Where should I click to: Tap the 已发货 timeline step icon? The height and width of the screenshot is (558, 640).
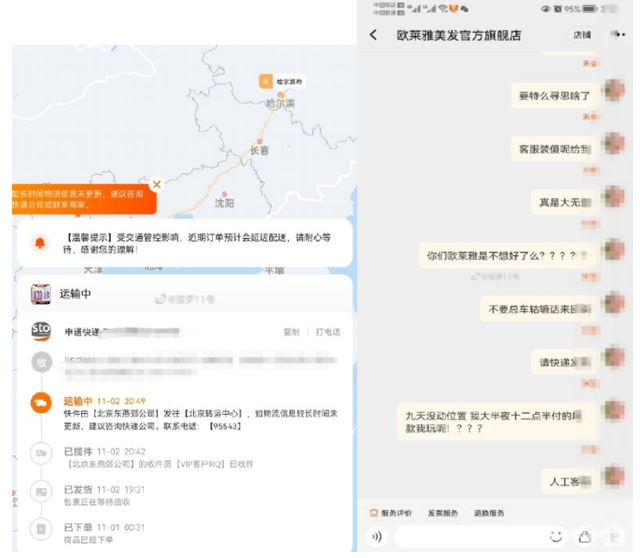click(41, 490)
